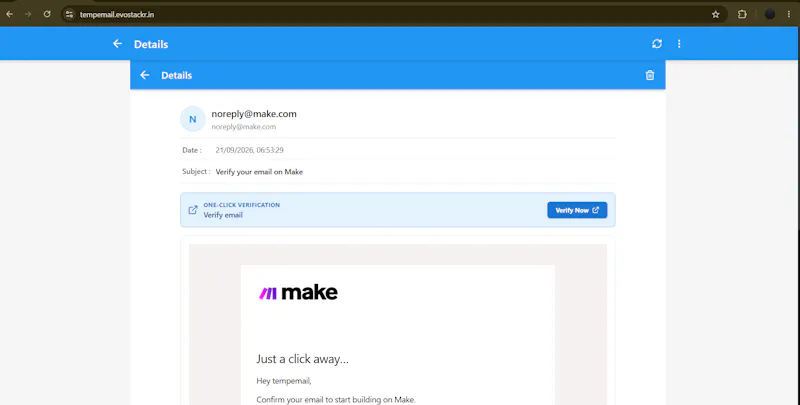Click the Verify email text in banner
The height and width of the screenshot is (405, 800).
coord(223,215)
